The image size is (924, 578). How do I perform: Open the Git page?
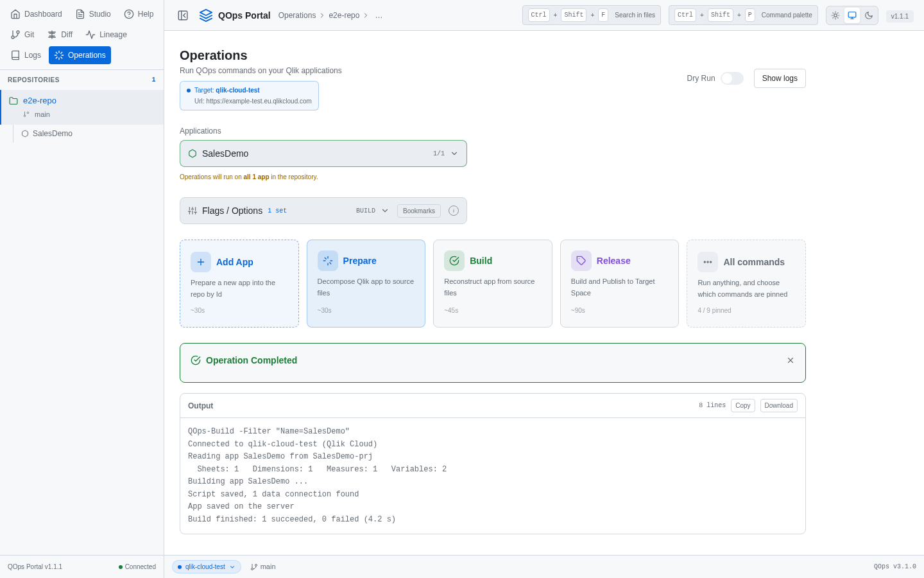[x=22, y=35]
